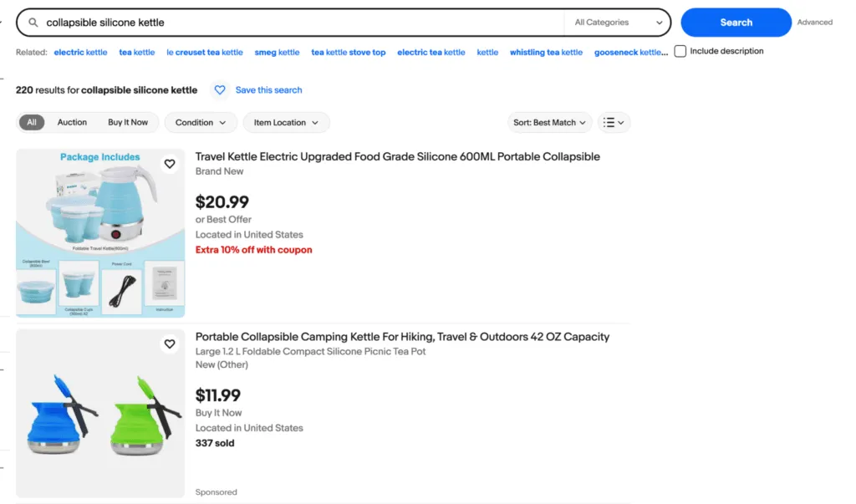Toggle the Buy It Now filter

coord(129,122)
